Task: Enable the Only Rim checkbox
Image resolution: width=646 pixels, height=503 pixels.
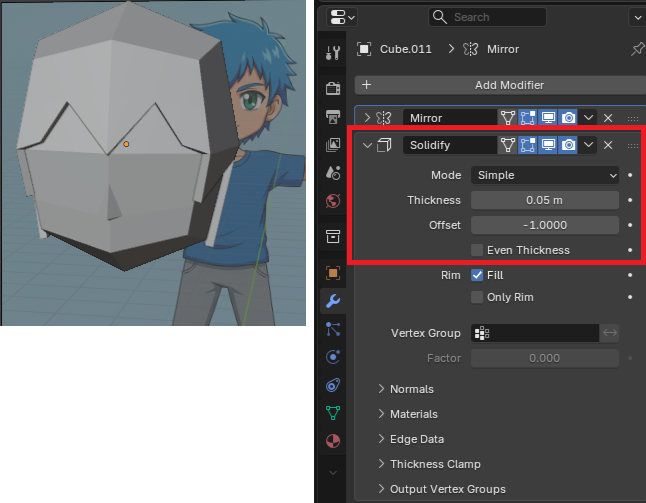Action: 477,297
